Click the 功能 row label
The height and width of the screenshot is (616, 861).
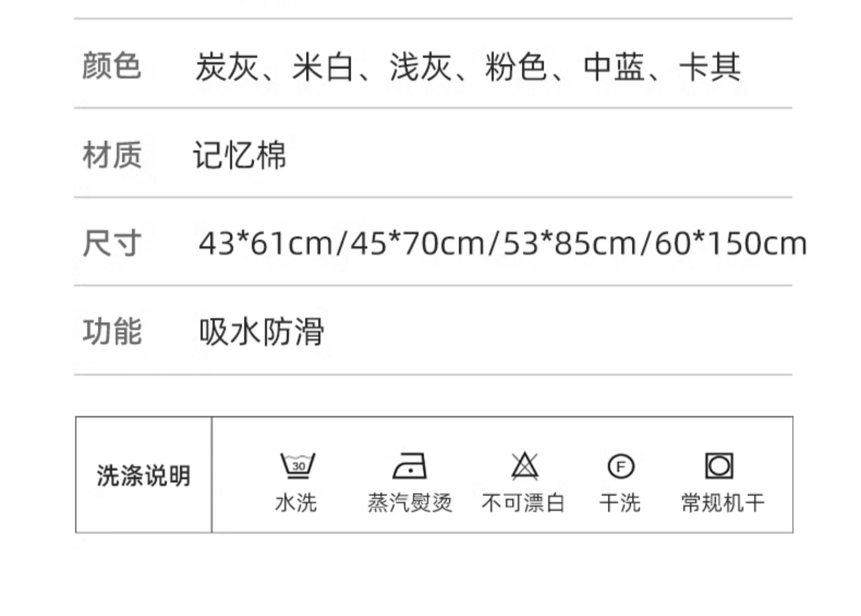click(111, 332)
